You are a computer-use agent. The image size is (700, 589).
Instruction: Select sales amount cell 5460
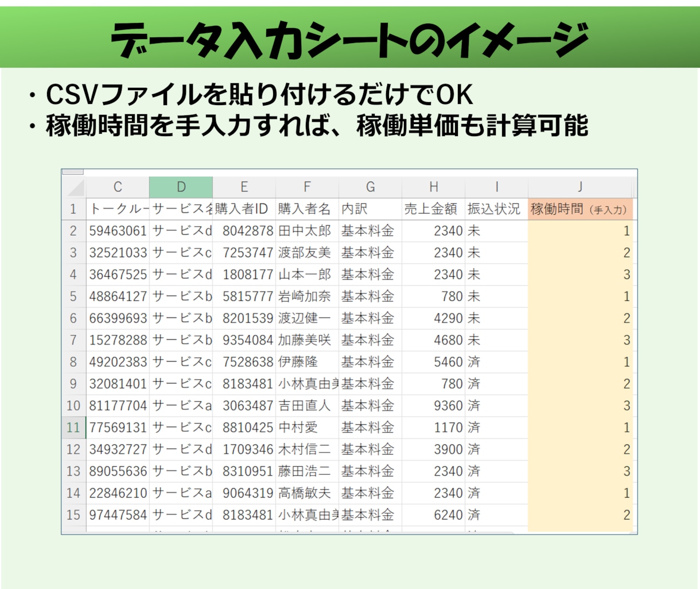click(433, 362)
